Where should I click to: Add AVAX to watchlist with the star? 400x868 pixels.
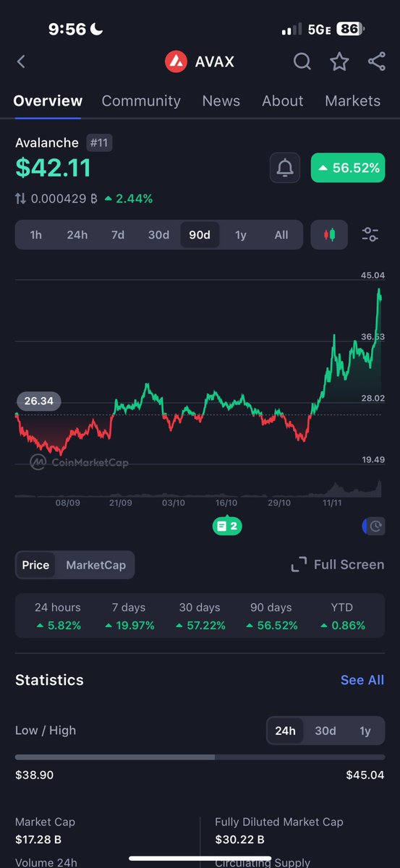[339, 61]
